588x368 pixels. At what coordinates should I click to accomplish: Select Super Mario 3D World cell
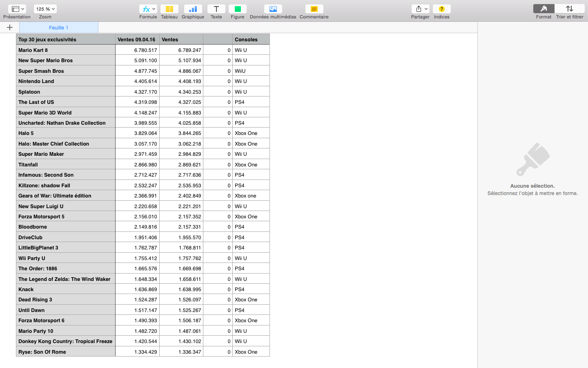(66, 112)
